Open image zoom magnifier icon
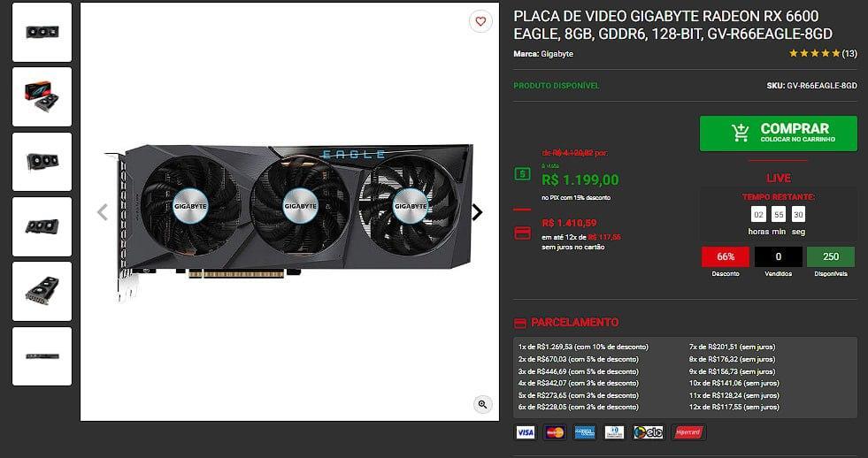868x458 pixels. pos(483,404)
